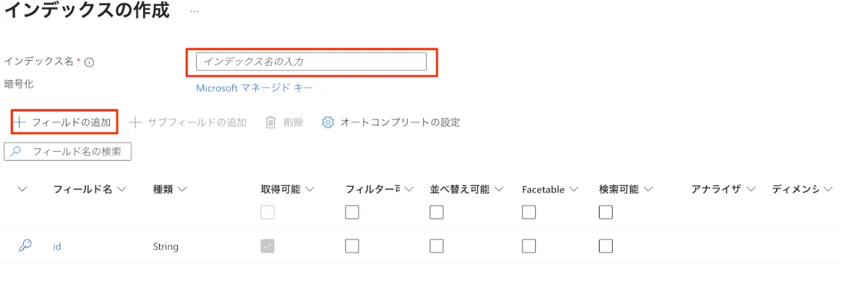Click the trash delete icon
Viewport: 868px width, 296px height.
click(x=271, y=122)
